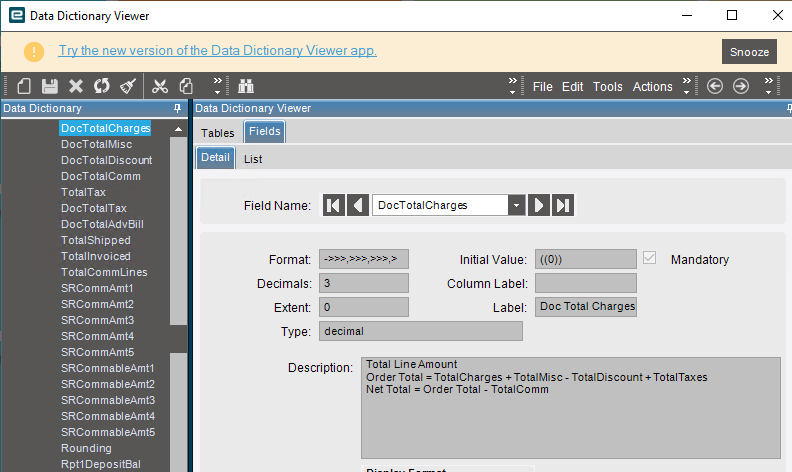Toggle the Mandatory checkbox
The image size is (792, 472).
(x=650, y=258)
